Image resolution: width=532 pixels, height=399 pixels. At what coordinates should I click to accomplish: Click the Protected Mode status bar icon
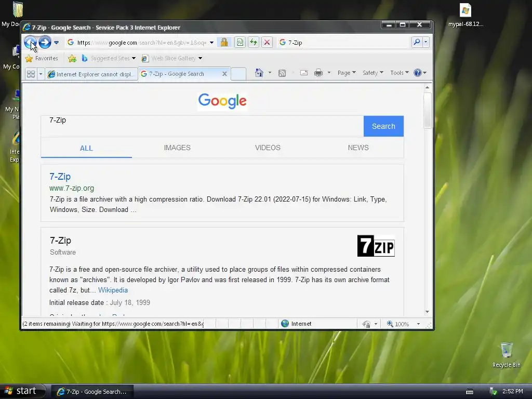pos(366,324)
